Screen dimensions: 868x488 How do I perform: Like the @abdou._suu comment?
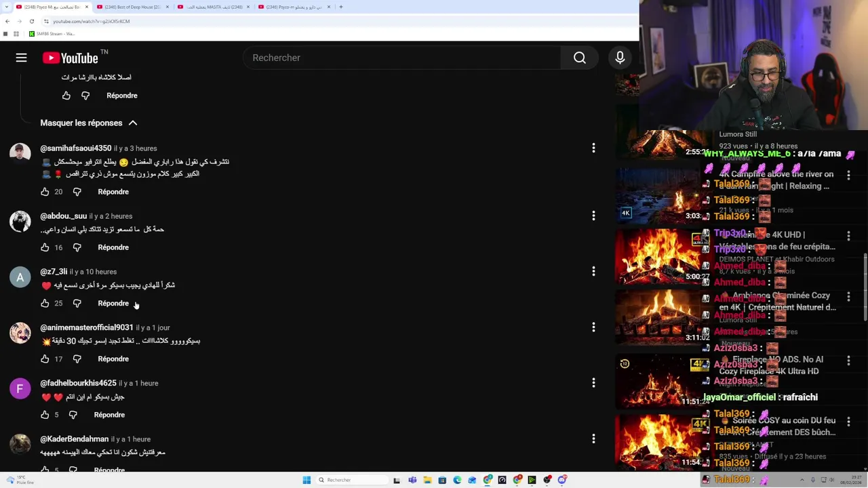[x=45, y=247]
